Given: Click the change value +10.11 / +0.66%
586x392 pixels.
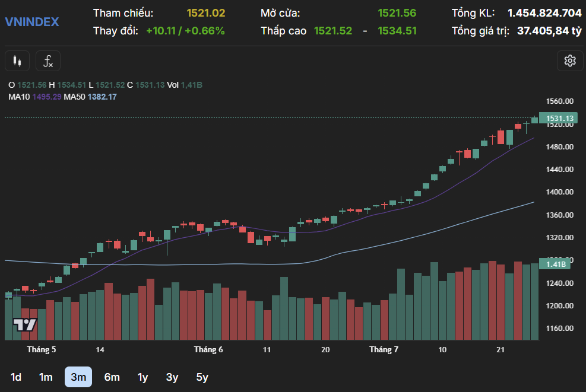Looking at the screenshot, I should click(x=185, y=31).
